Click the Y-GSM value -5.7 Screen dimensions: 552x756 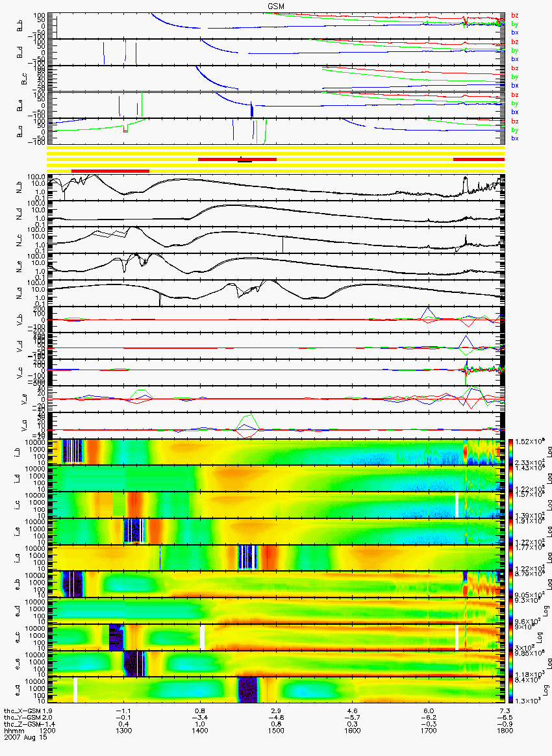[352, 718]
